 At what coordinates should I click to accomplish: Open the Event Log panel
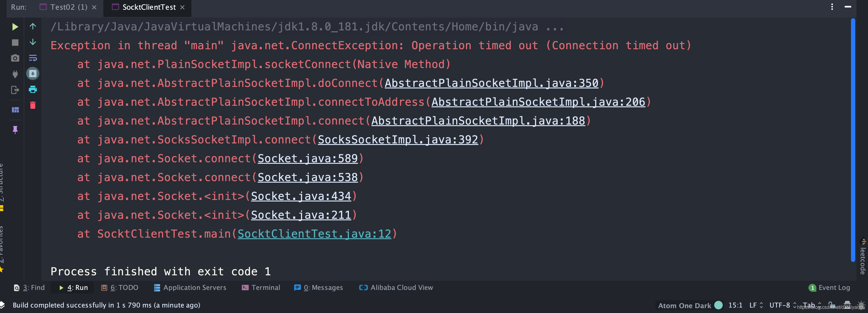point(829,287)
